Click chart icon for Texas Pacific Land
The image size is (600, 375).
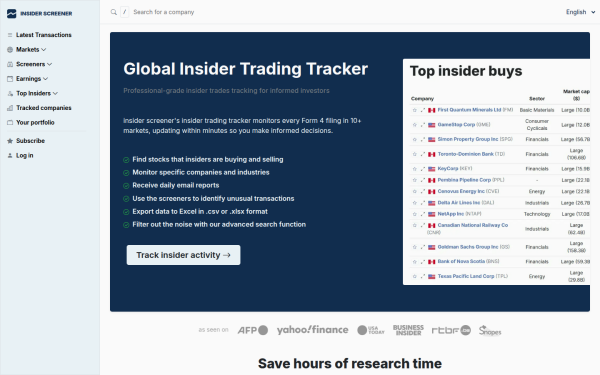423,276
